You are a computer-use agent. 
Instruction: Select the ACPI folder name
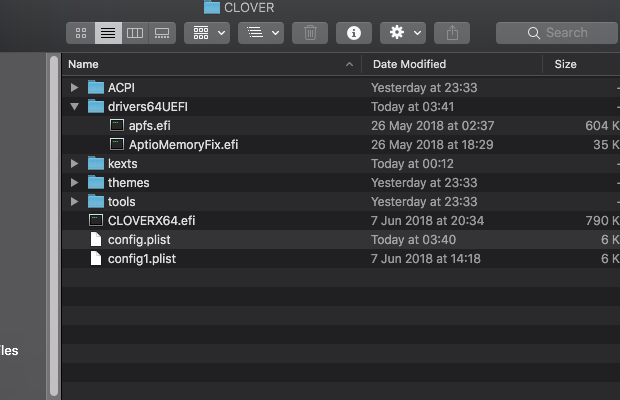pos(121,87)
